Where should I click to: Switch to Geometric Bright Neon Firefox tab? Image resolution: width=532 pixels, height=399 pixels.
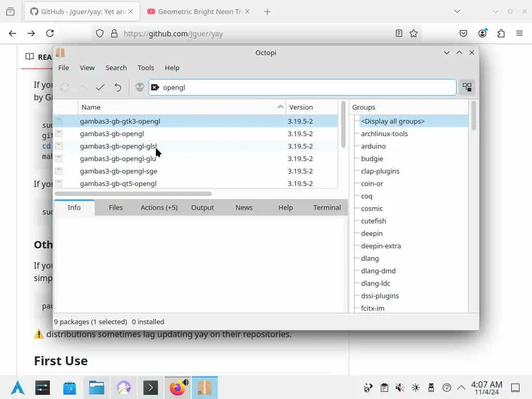198,11
